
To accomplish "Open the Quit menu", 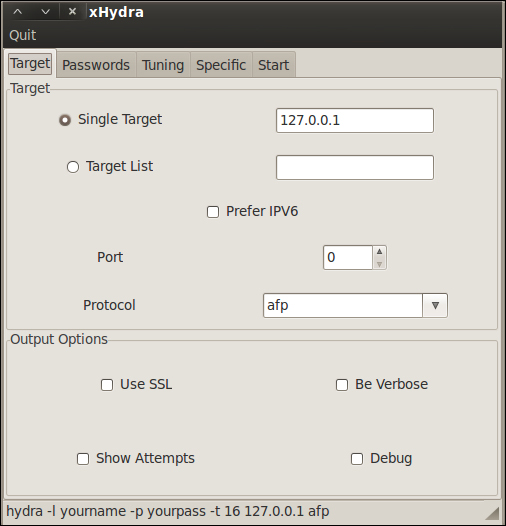I will [x=23, y=35].
